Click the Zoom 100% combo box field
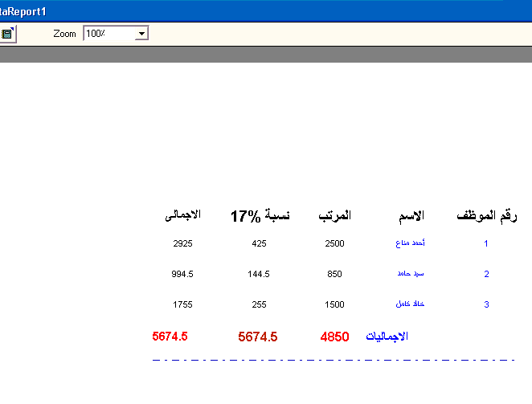Viewport: 532px width, 404px height. click(116, 34)
